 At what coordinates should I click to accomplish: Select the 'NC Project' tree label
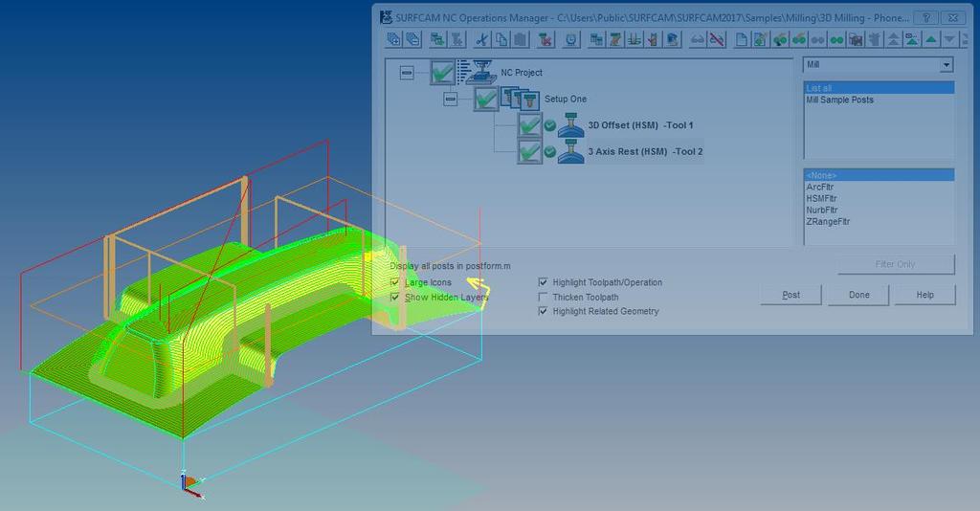[522, 73]
